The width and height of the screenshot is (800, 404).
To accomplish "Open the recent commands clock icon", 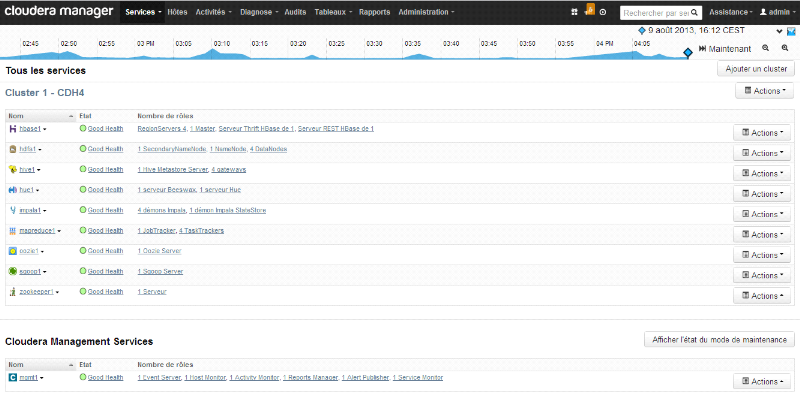I will (x=603, y=12).
